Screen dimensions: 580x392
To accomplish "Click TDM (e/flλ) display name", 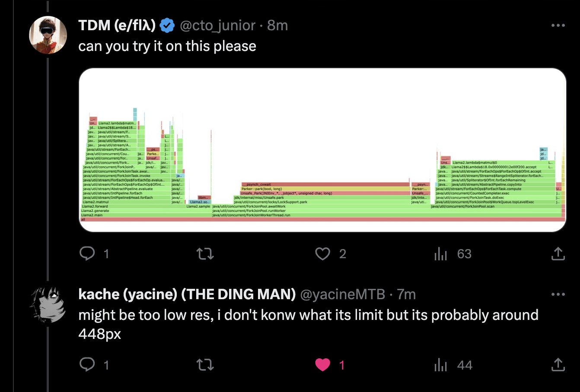I will point(117,25).
